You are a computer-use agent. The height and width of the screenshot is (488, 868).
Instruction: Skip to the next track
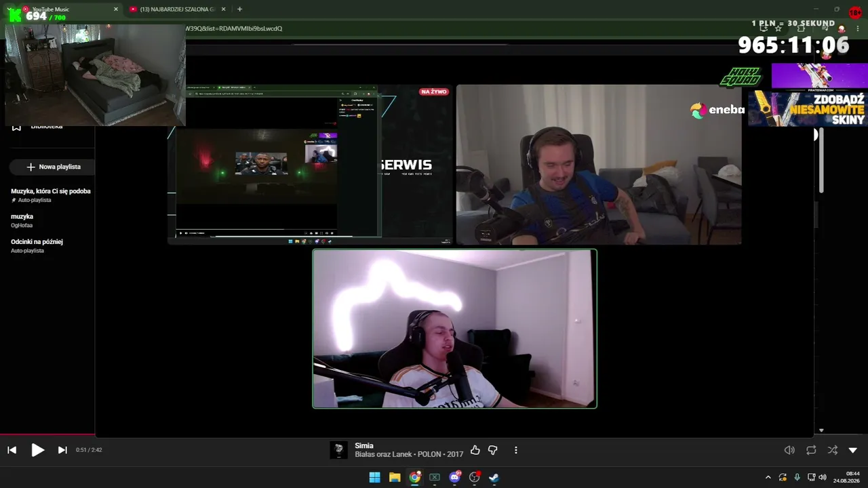pyautogui.click(x=62, y=450)
